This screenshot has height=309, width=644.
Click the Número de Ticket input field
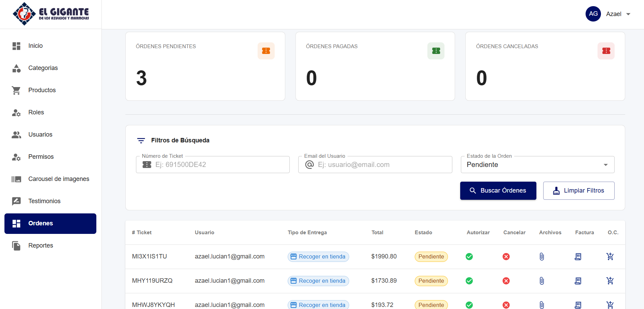pos(213,165)
